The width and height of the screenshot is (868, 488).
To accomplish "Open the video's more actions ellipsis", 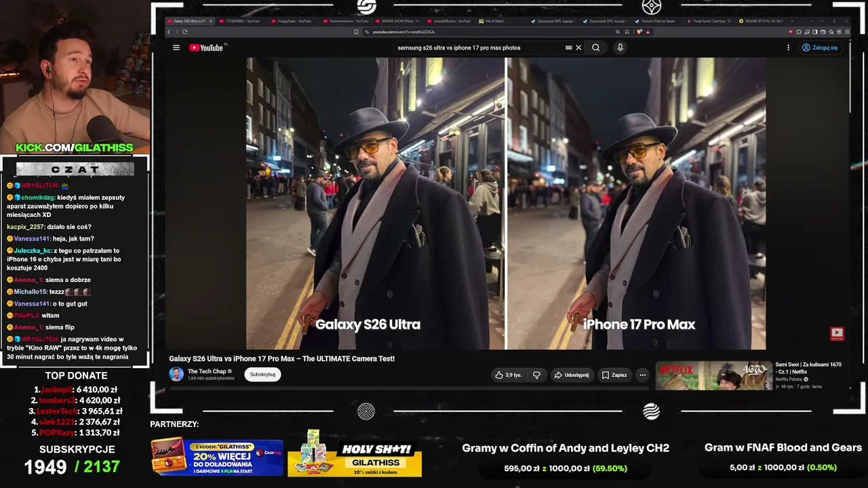I will tap(642, 375).
